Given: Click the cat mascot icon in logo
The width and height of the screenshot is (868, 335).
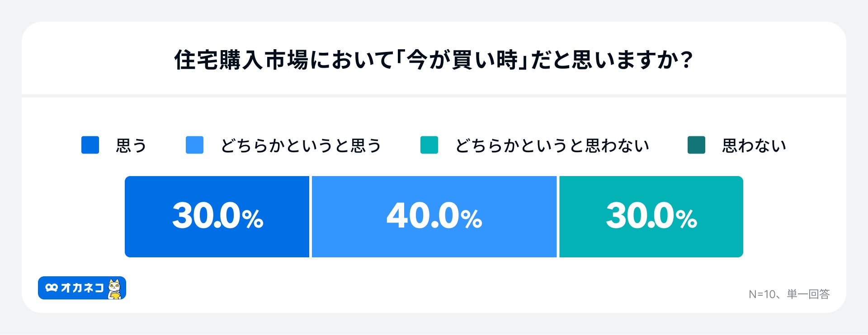Looking at the screenshot, I should pos(115,289).
